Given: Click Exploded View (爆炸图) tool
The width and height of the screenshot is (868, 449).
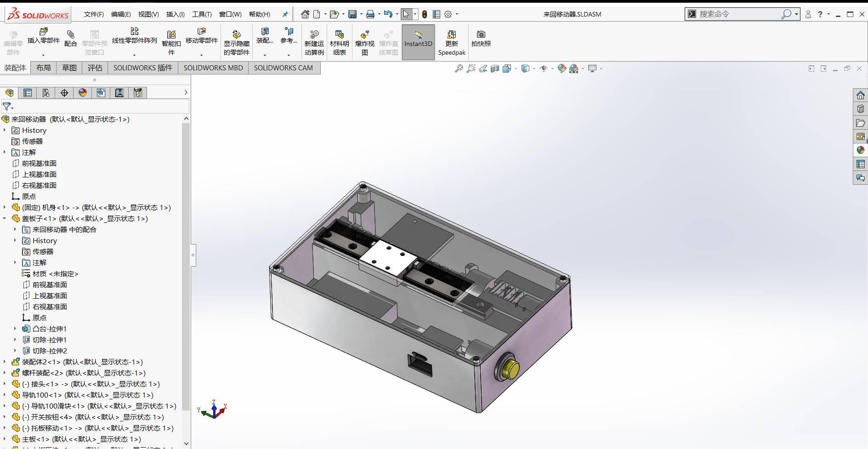Looking at the screenshot, I should (365, 43).
